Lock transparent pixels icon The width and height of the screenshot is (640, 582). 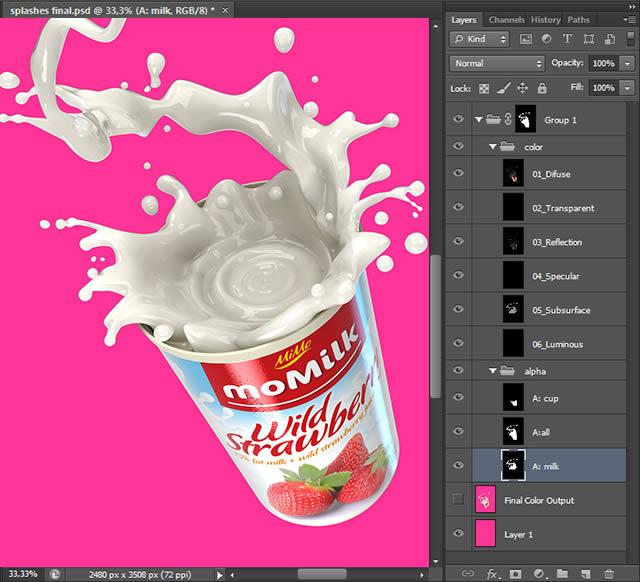484,88
